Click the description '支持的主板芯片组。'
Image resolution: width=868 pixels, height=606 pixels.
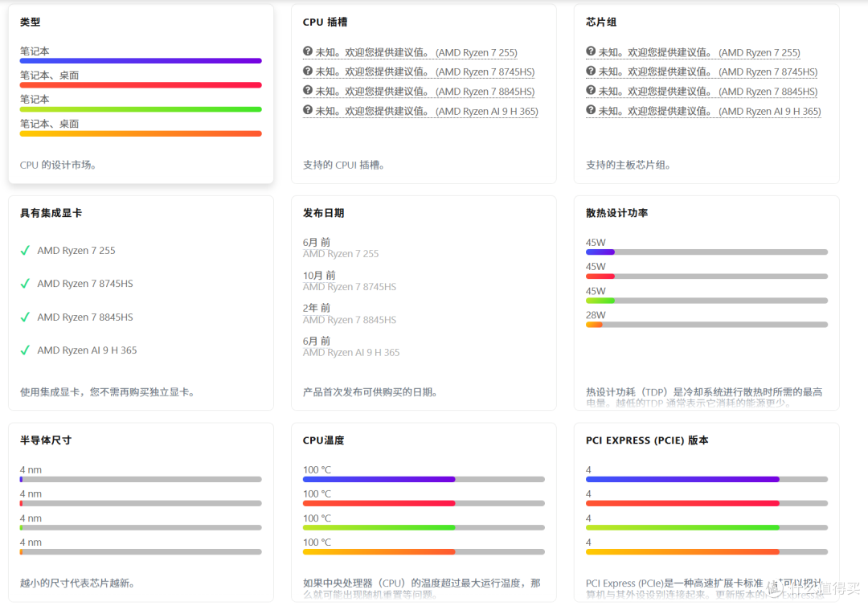[x=628, y=165]
